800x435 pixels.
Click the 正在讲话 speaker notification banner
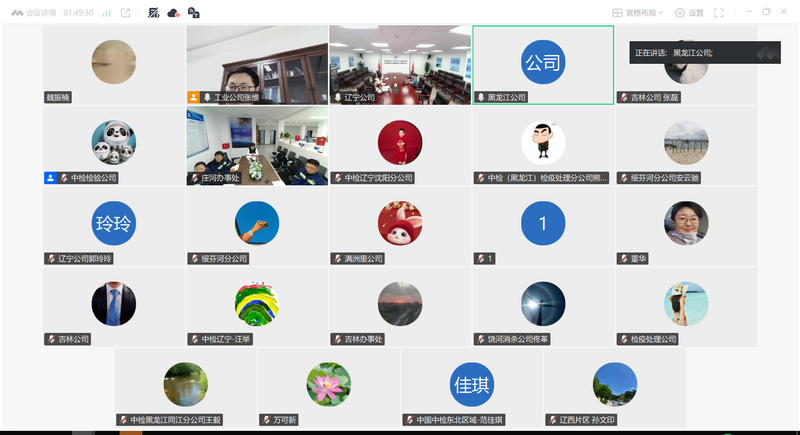(x=705, y=53)
